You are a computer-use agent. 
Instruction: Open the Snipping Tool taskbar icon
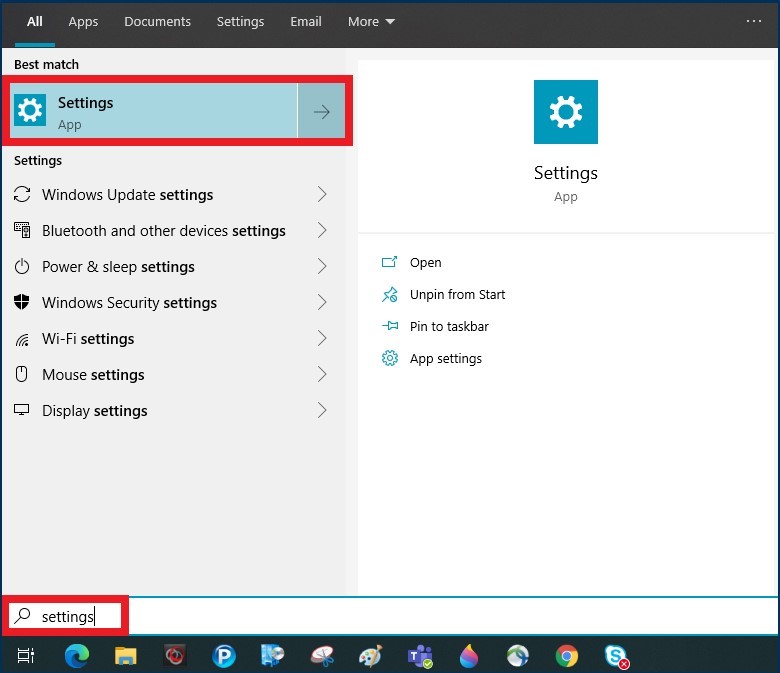pos(322,656)
